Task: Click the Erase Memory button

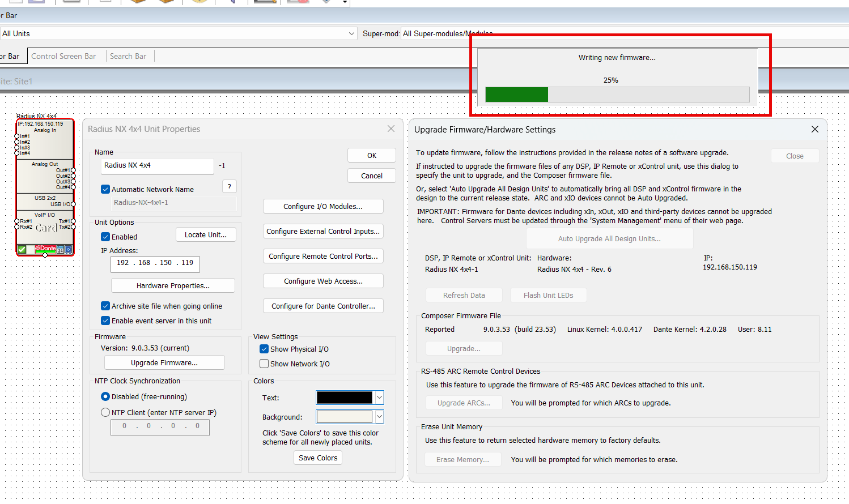Action: click(463, 459)
